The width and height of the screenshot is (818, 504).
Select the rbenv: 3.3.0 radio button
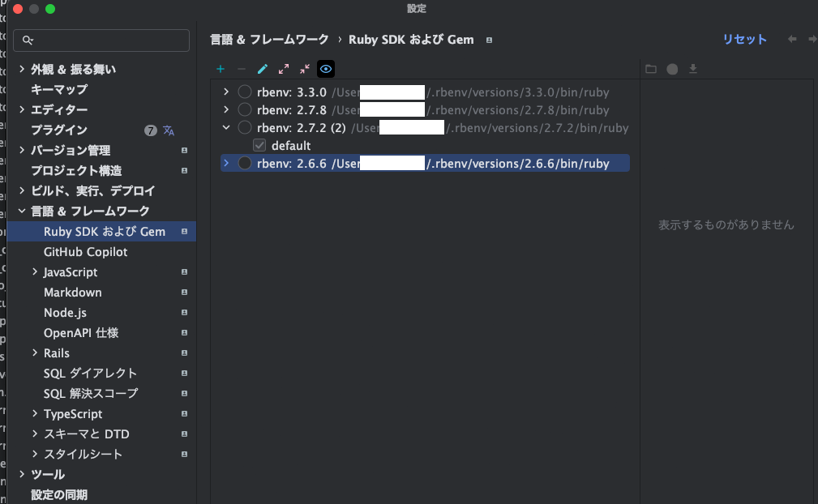[245, 92]
